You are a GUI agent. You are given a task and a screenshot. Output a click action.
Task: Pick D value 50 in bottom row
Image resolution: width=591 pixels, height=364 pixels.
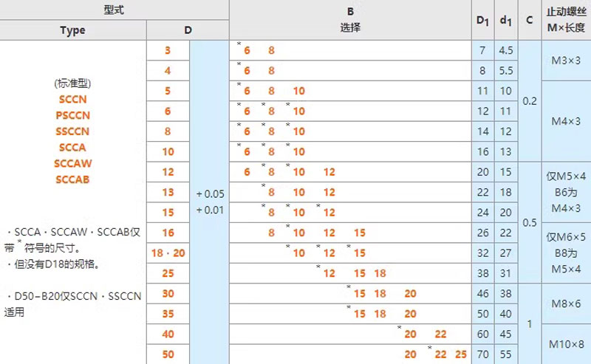click(x=168, y=354)
